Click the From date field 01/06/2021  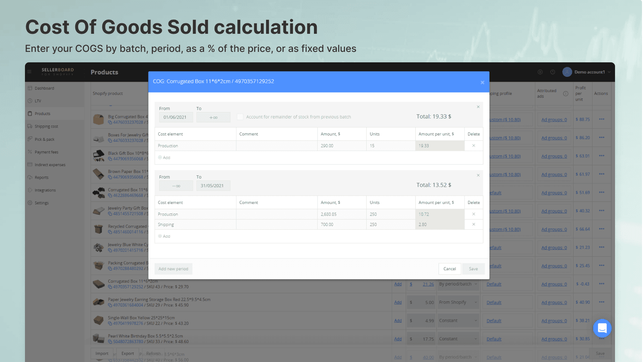click(175, 117)
